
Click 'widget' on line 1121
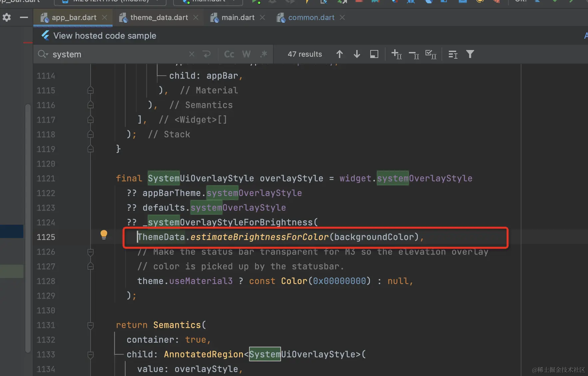click(x=355, y=178)
